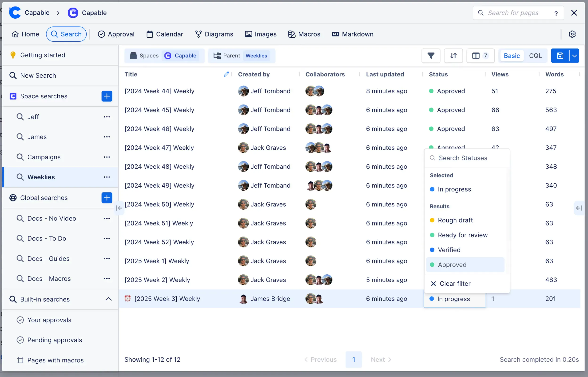588x377 pixels.
Task: Click the Search Statuses input field
Action: tap(467, 158)
